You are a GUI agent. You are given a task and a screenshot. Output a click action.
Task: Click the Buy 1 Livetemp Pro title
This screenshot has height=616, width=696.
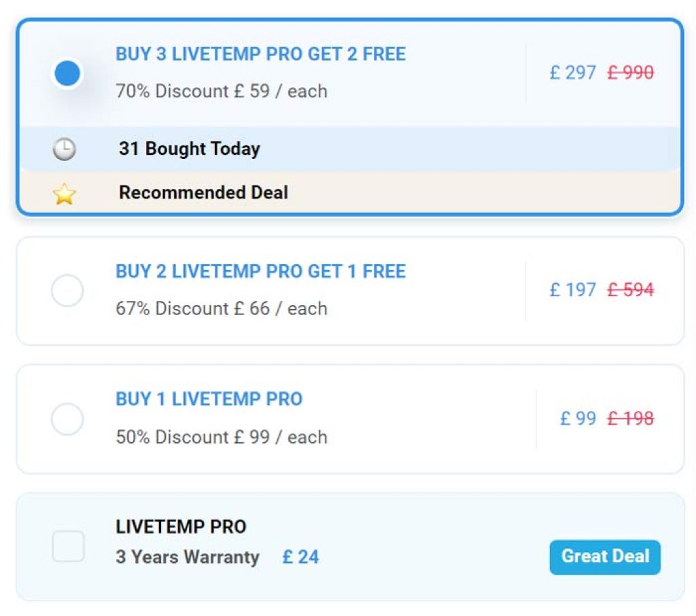click(x=209, y=399)
